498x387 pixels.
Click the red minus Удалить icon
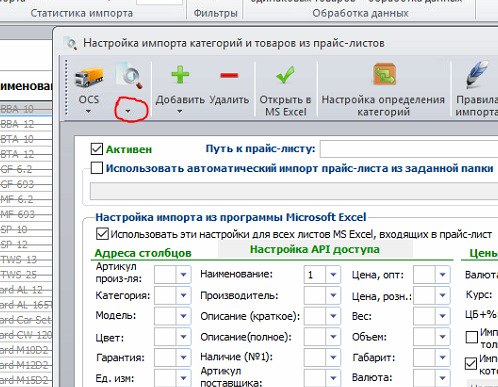click(x=229, y=75)
